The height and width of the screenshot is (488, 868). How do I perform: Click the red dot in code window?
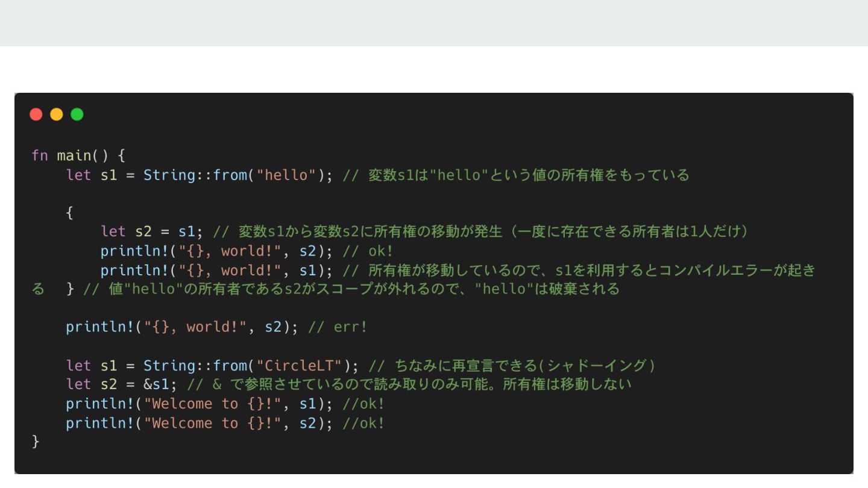point(36,114)
